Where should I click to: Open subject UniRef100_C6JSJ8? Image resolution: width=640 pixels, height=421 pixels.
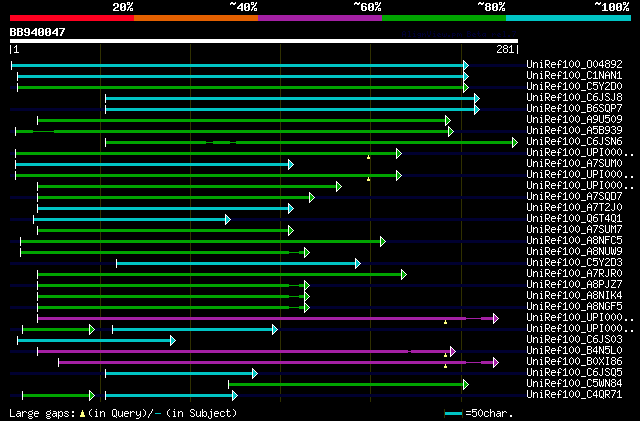click(x=574, y=97)
